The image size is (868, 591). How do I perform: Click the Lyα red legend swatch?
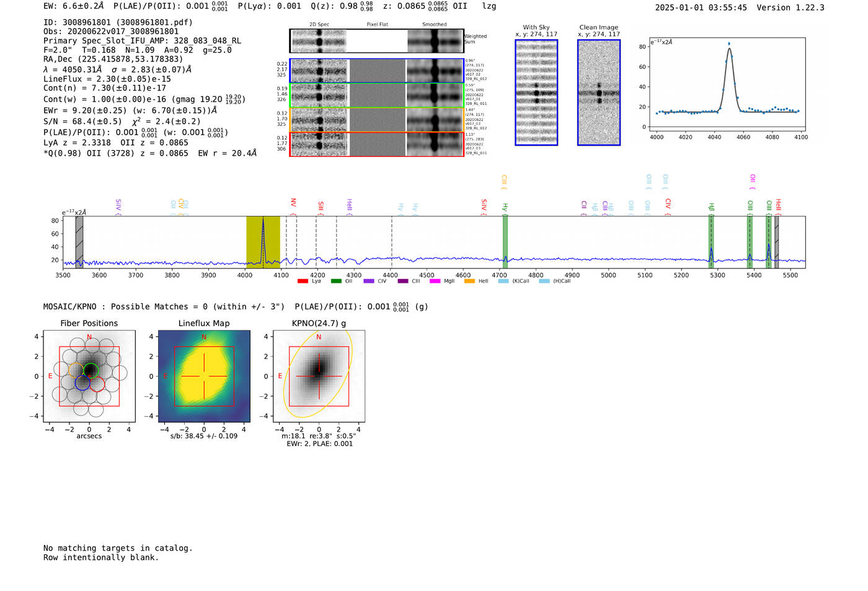pyautogui.click(x=303, y=282)
